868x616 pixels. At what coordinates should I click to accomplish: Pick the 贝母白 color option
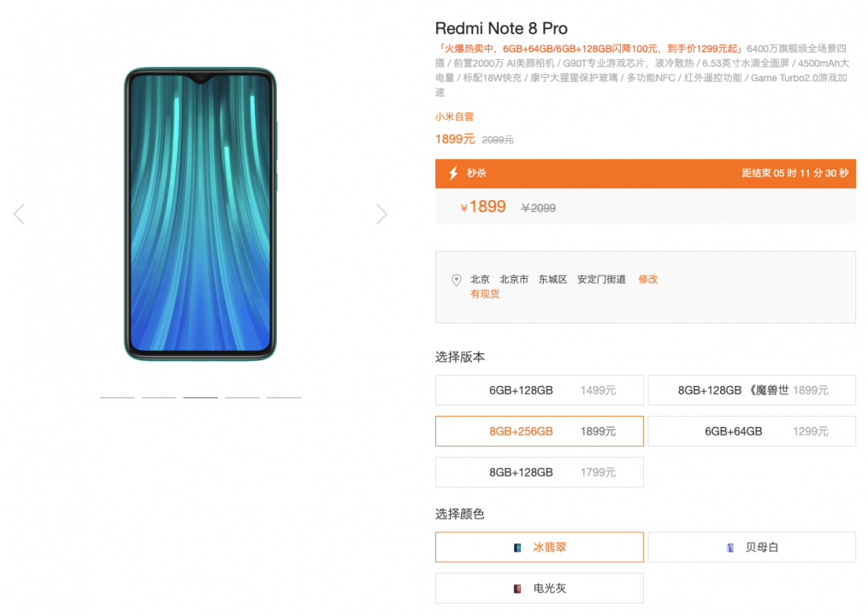(752, 548)
